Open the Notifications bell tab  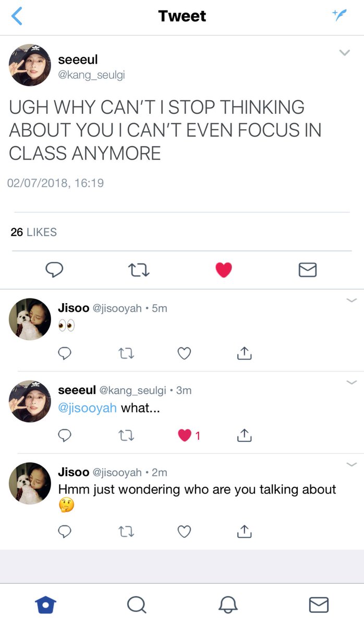coord(227,605)
